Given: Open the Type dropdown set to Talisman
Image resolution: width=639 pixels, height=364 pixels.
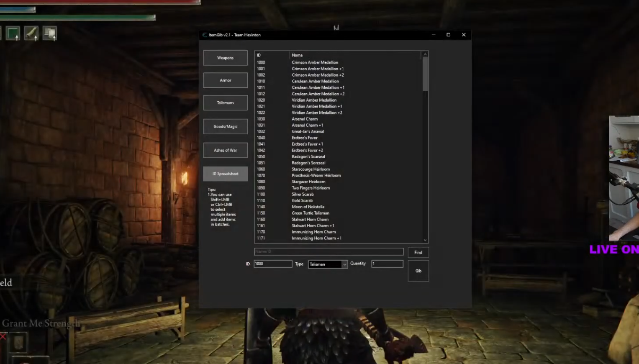Looking at the screenshot, I should click(x=328, y=264).
